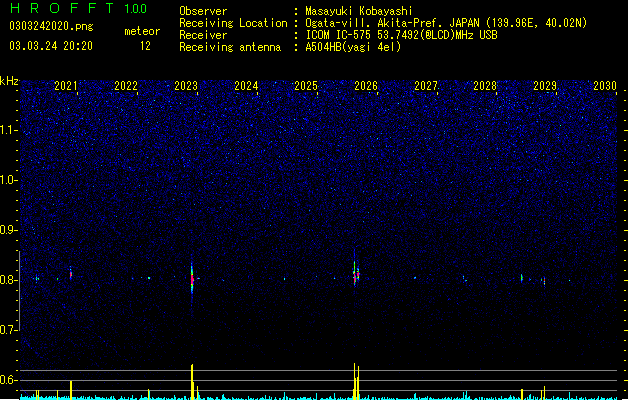The width and height of the screenshot is (629, 400).
Task: Select the strong meteor echo near 2023
Action: click(x=192, y=278)
